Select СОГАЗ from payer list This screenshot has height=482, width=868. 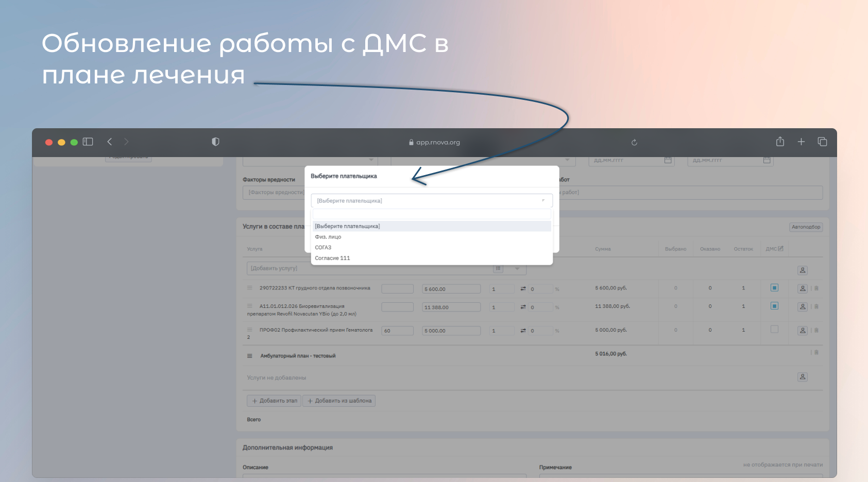pos(324,248)
